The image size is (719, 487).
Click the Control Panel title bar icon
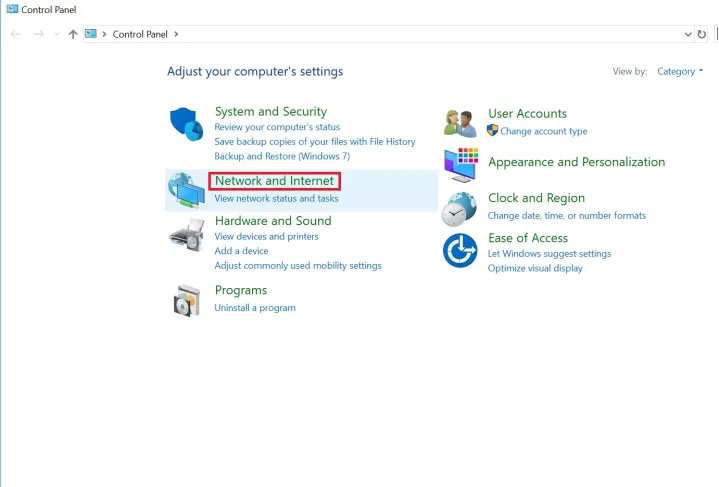tap(12, 9)
